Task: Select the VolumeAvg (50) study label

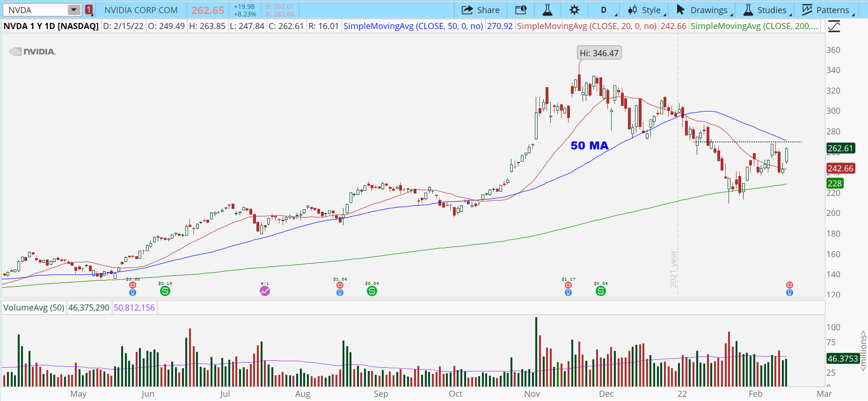Action: [34, 308]
